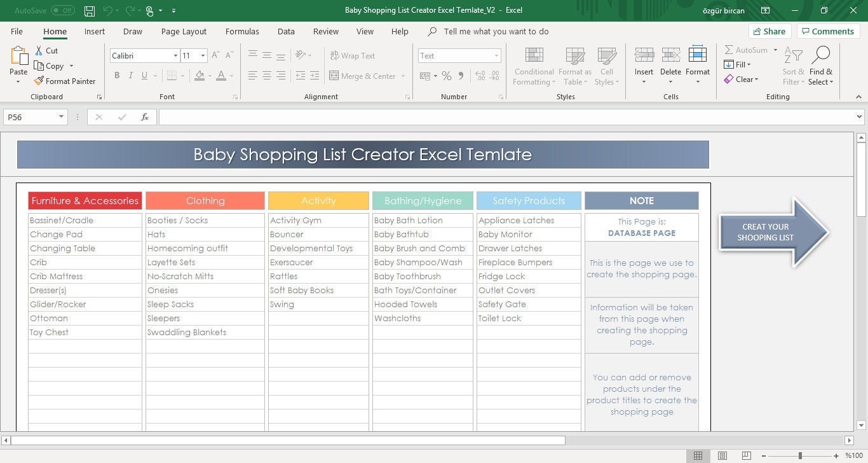Open the Review ribbon tab
This screenshot has height=463, width=868.
[x=325, y=31]
